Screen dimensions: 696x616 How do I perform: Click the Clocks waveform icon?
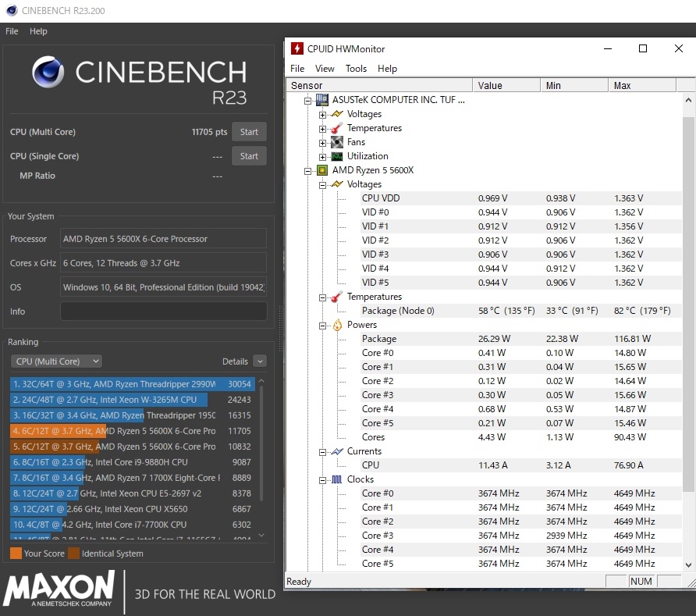[337, 479]
